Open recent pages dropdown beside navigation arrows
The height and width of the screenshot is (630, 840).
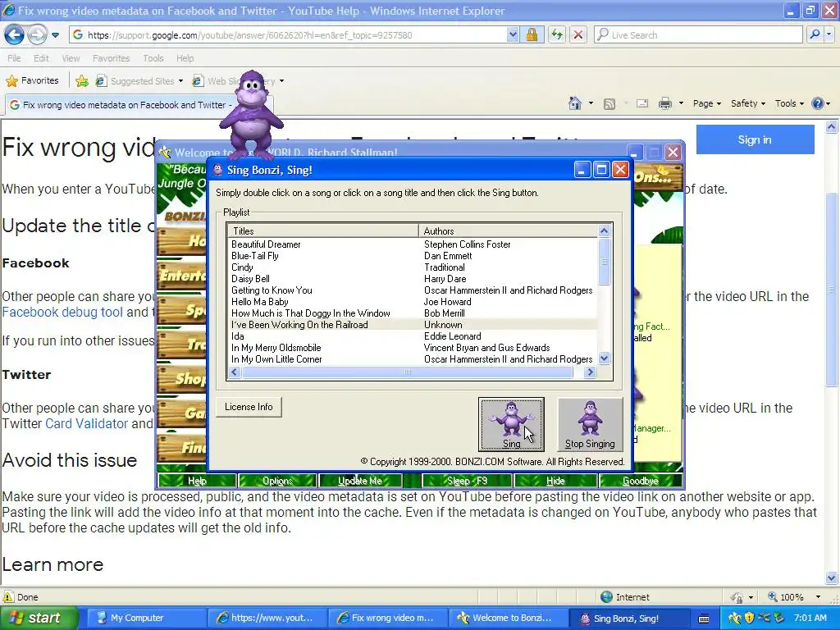coord(55,35)
